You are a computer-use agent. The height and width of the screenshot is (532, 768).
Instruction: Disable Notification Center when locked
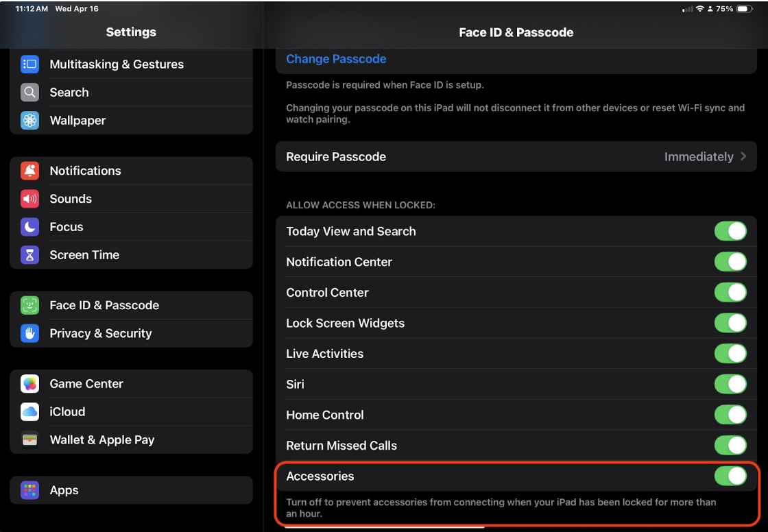point(730,262)
